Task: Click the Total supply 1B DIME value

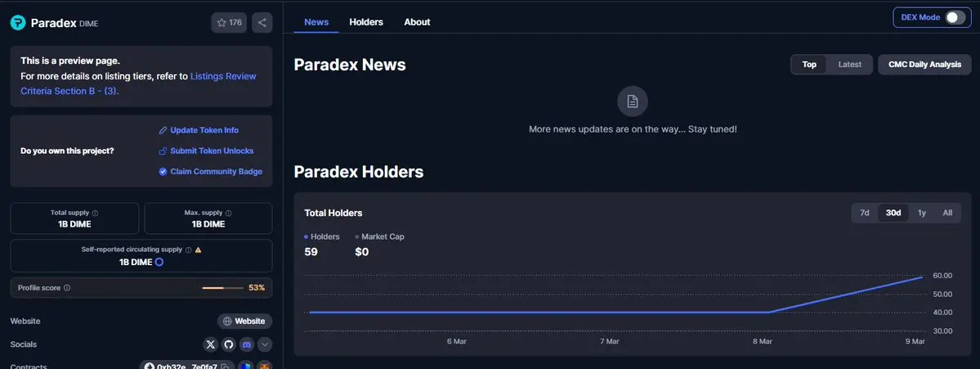Action: (x=75, y=224)
